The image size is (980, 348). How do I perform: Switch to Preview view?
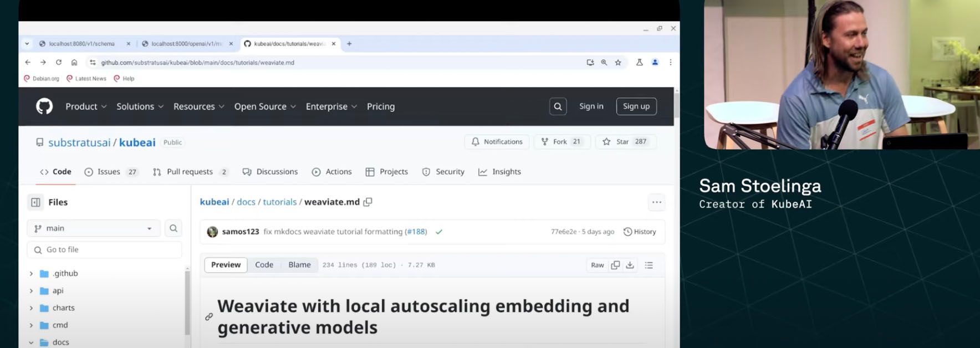point(226,265)
